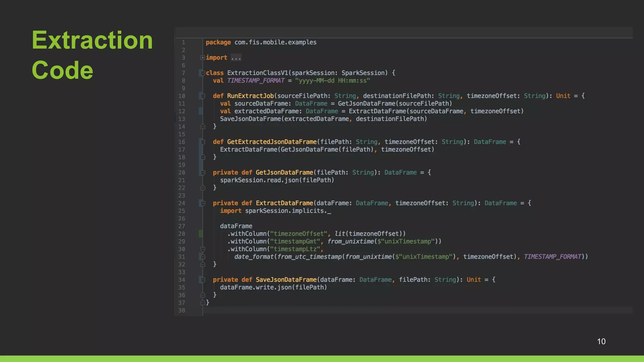644x362 pixels.
Task: Click the package name com.fis.mobile.examples
Action: (x=275, y=42)
